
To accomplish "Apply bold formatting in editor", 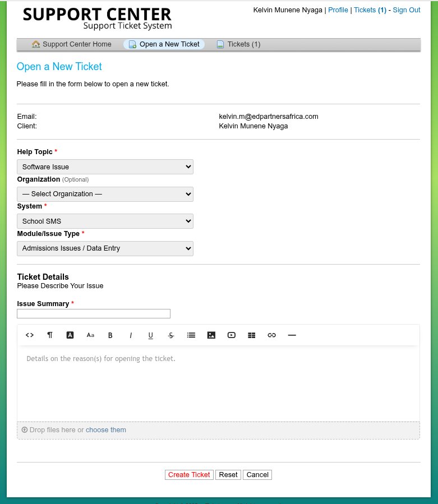I will 110,335.
